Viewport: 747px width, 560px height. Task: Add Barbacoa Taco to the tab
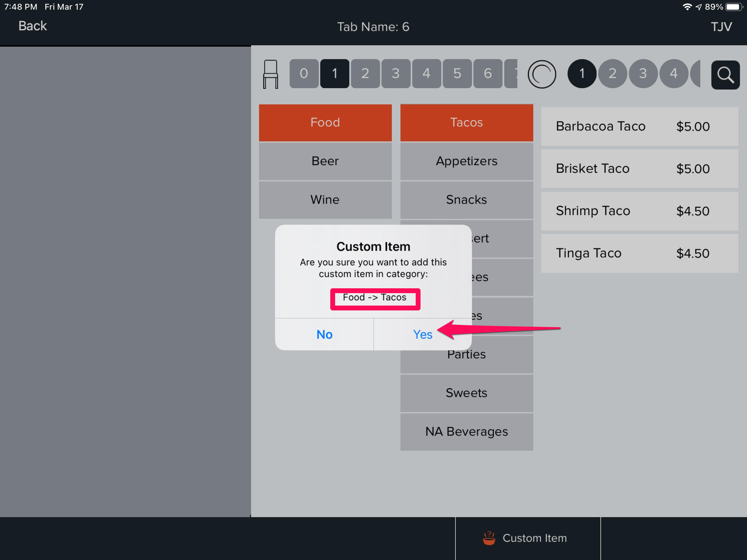[x=639, y=127]
